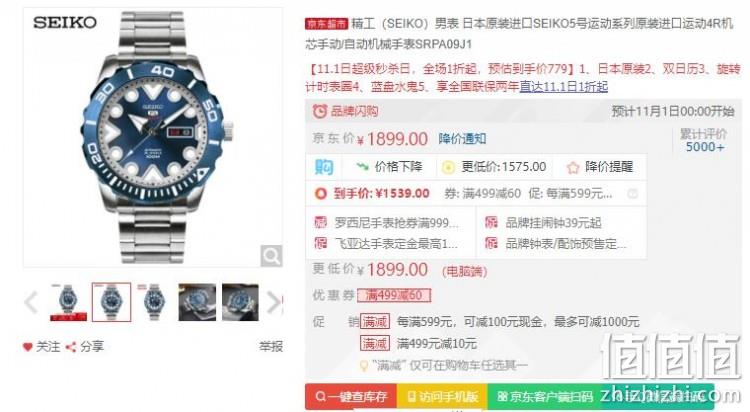Click the 分享 share icon
This screenshot has height=412, width=750.
pyautogui.click(x=71, y=347)
